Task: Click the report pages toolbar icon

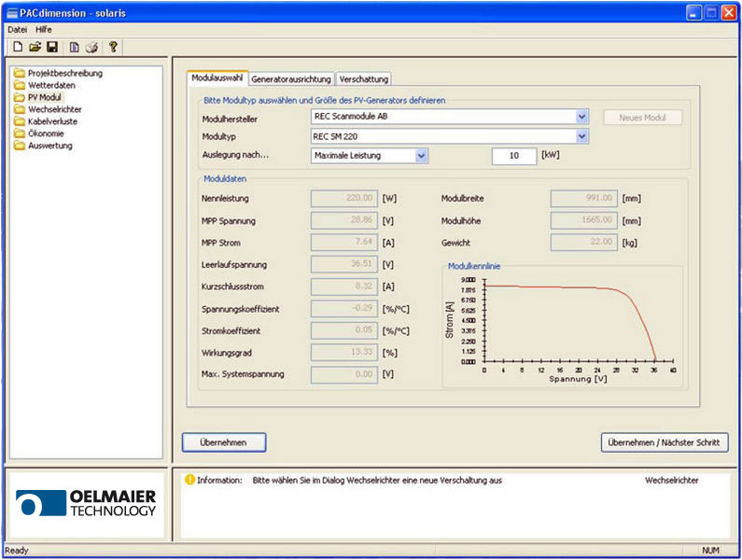Action: [75, 47]
